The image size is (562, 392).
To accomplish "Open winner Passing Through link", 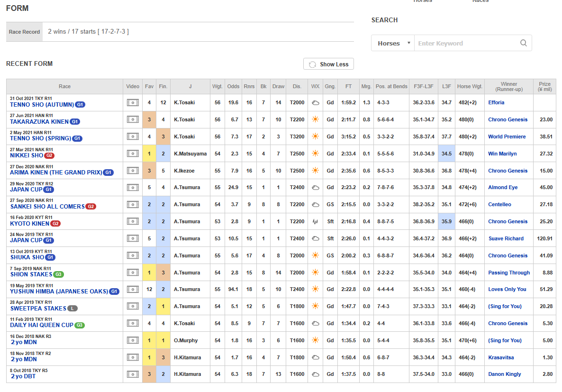I will tap(508, 273).
